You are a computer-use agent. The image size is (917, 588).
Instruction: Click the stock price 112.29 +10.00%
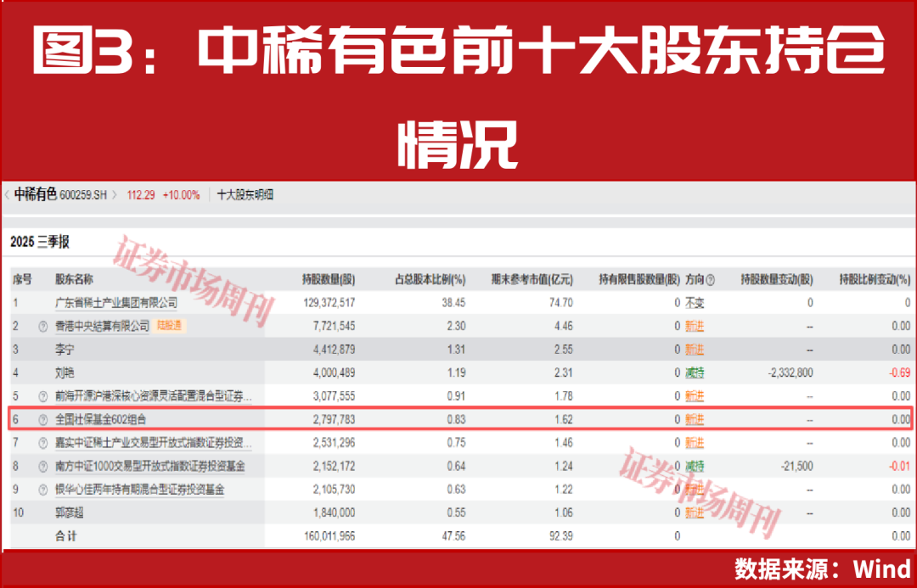click(x=164, y=195)
